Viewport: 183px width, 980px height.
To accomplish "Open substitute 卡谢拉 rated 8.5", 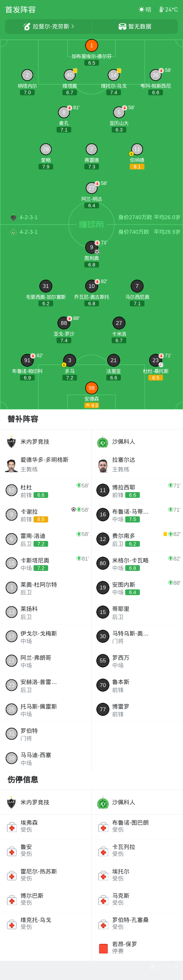I will [46, 515].
